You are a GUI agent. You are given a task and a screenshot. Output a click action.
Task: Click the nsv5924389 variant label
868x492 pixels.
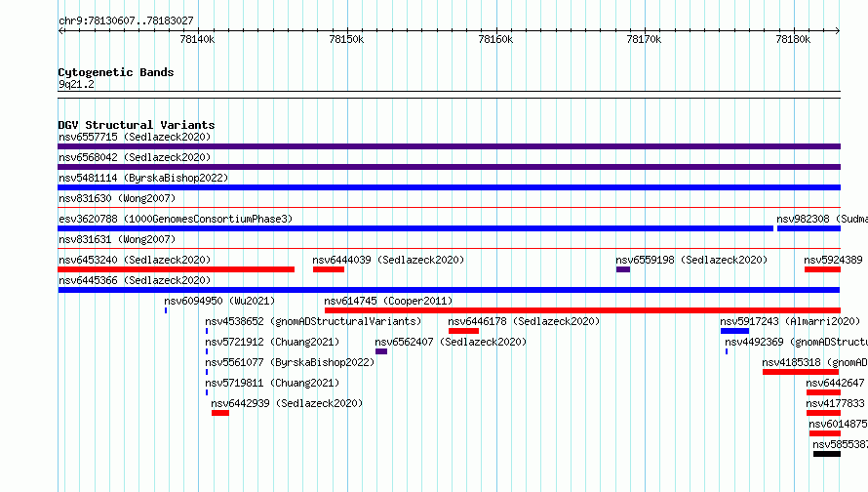tap(833, 260)
